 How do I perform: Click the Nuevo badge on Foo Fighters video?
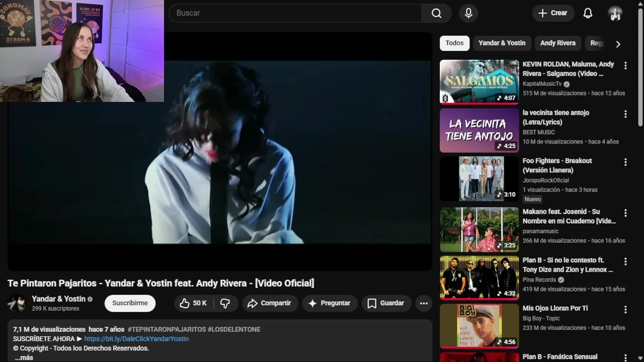532,199
